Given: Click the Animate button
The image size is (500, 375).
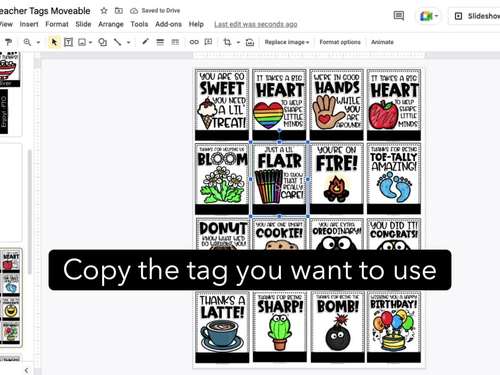Looking at the screenshot, I should pos(382,42).
